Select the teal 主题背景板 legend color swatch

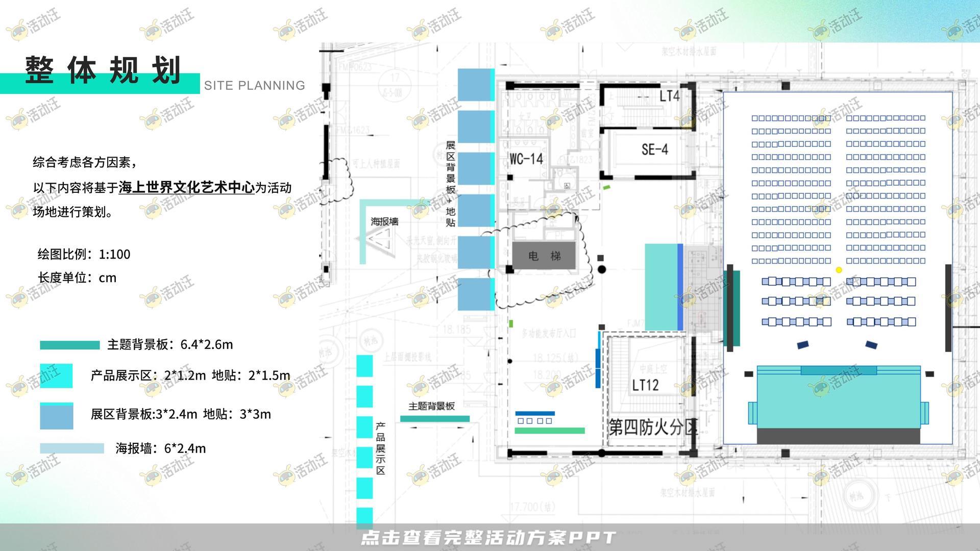point(69,344)
